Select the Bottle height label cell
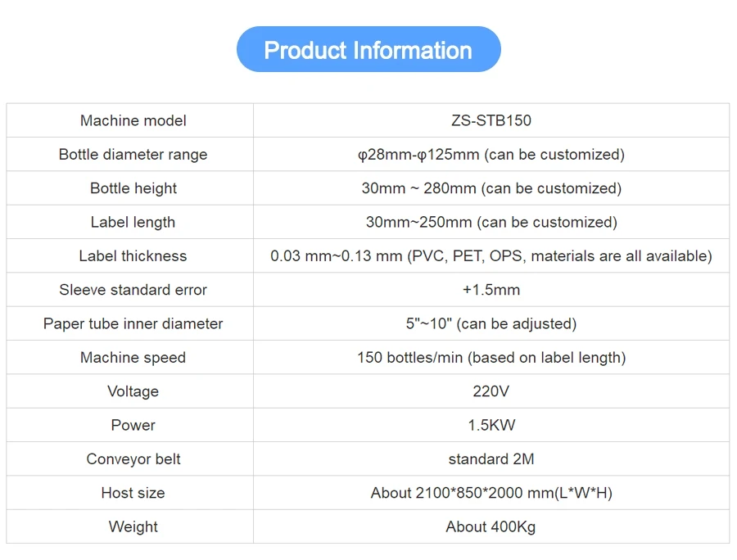737x560 pixels. pyautogui.click(x=133, y=188)
